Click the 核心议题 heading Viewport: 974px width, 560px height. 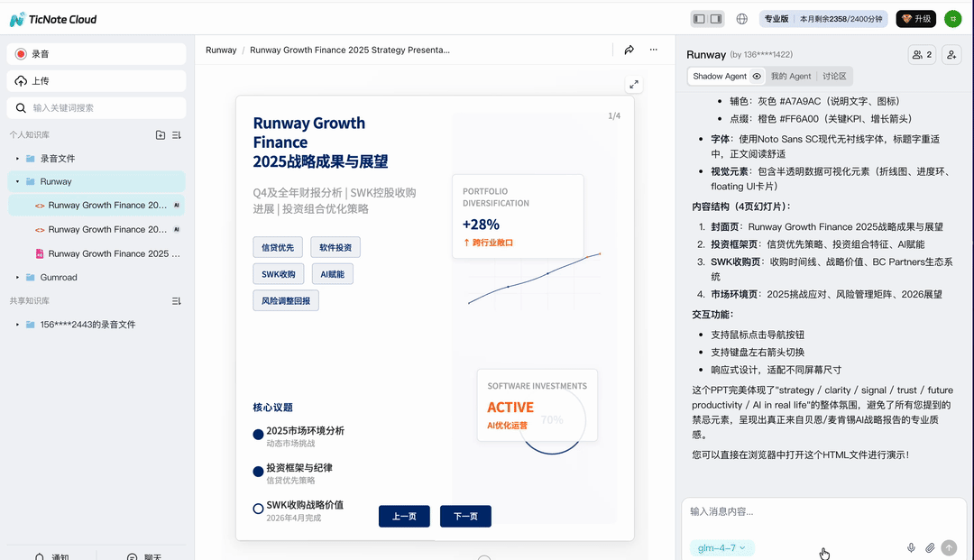coord(272,408)
